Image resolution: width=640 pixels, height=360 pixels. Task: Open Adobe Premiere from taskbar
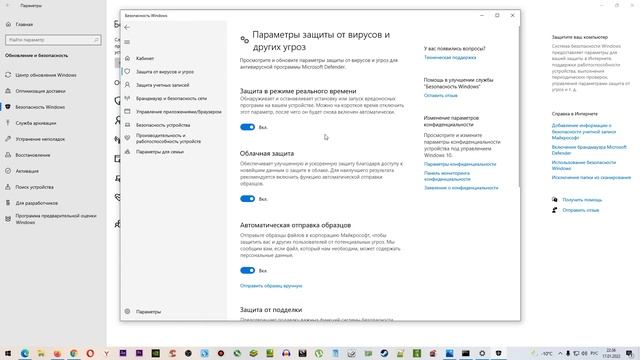pyautogui.click(x=139, y=353)
